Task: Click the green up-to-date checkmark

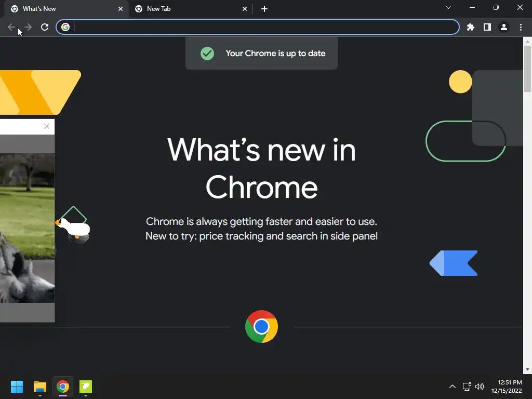Action: [207, 54]
